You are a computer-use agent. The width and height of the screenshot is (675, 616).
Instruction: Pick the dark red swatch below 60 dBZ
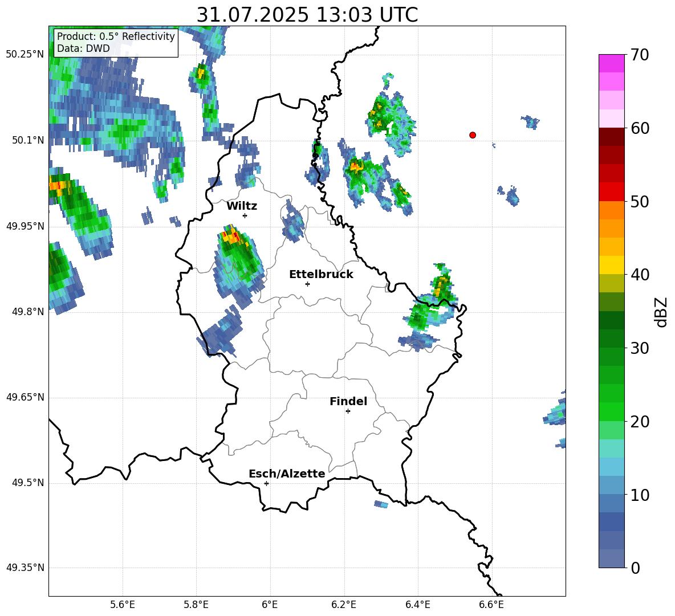(611, 136)
